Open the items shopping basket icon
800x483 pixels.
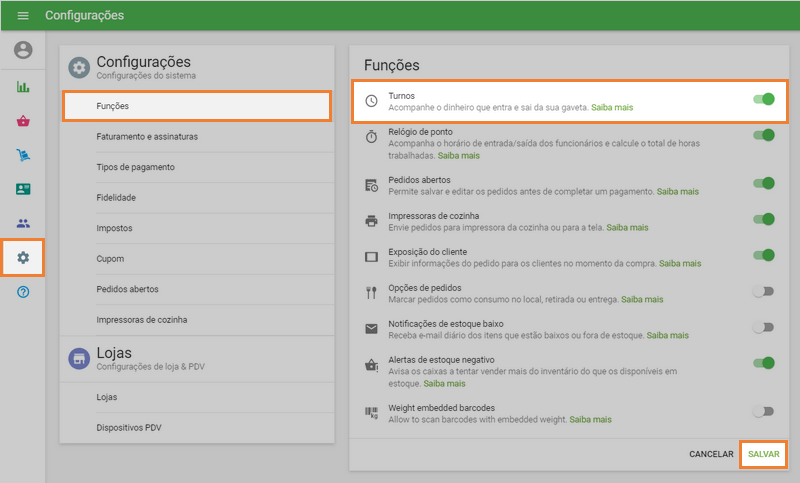(23, 121)
